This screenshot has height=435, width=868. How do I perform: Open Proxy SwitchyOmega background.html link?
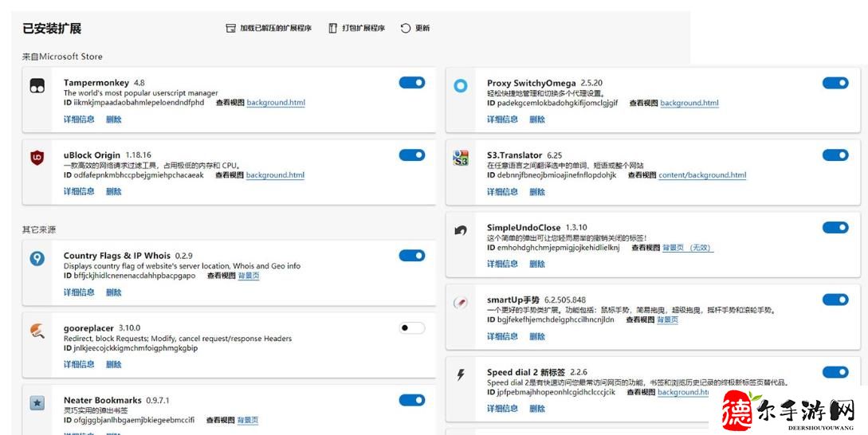tap(689, 103)
